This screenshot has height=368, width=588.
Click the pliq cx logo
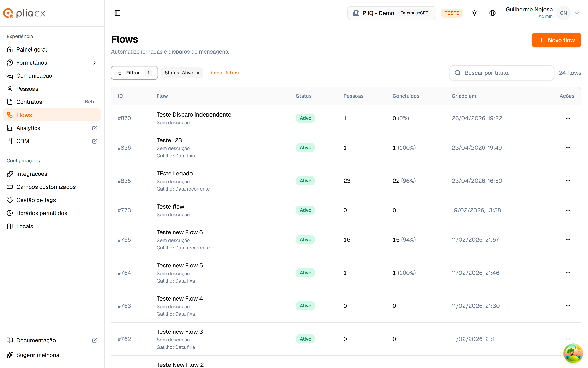point(24,13)
